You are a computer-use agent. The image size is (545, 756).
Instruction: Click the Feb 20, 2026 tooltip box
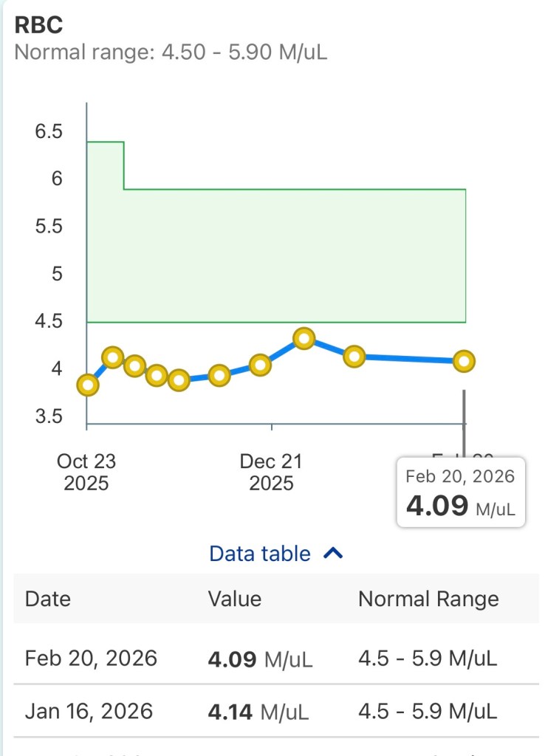[x=461, y=492]
